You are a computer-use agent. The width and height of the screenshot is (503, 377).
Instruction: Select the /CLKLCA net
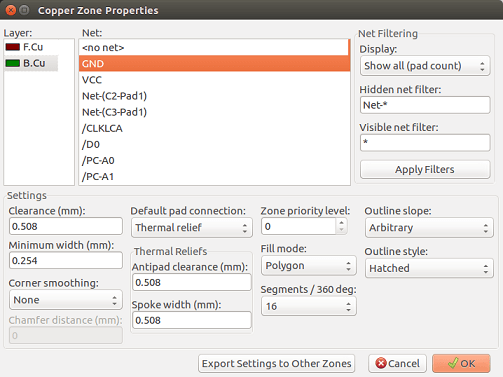pos(214,128)
